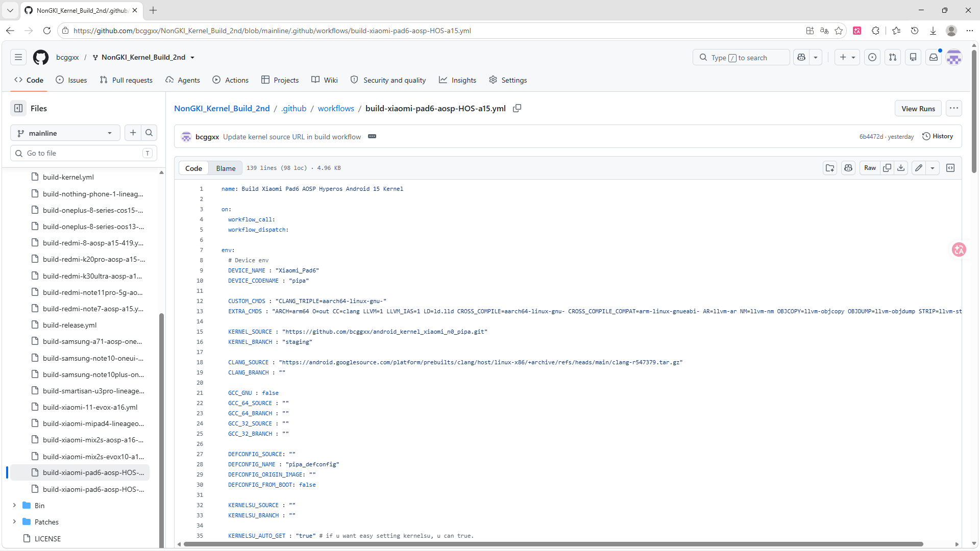Open commit 6b4472d
The height and width of the screenshot is (551, 980).
(x=871, y=137)
